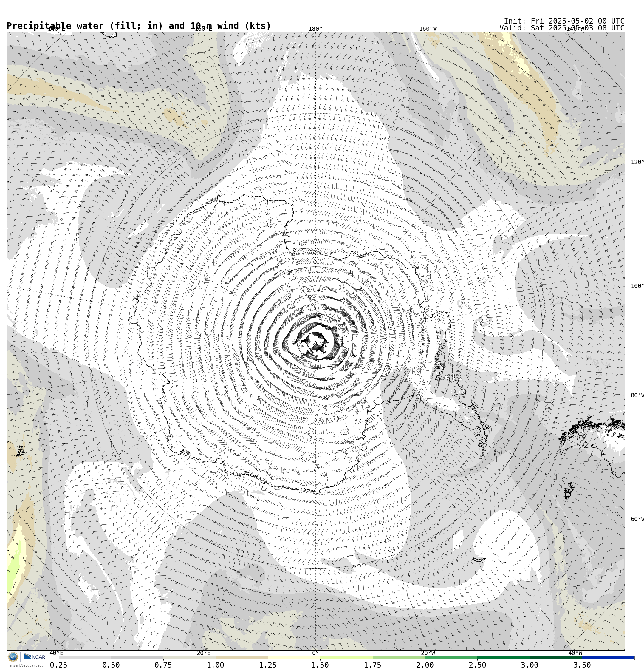Select the green 2.50–3.00 colorbar segment
Viewport: 644px width, 669px height.
click(504, 657)
